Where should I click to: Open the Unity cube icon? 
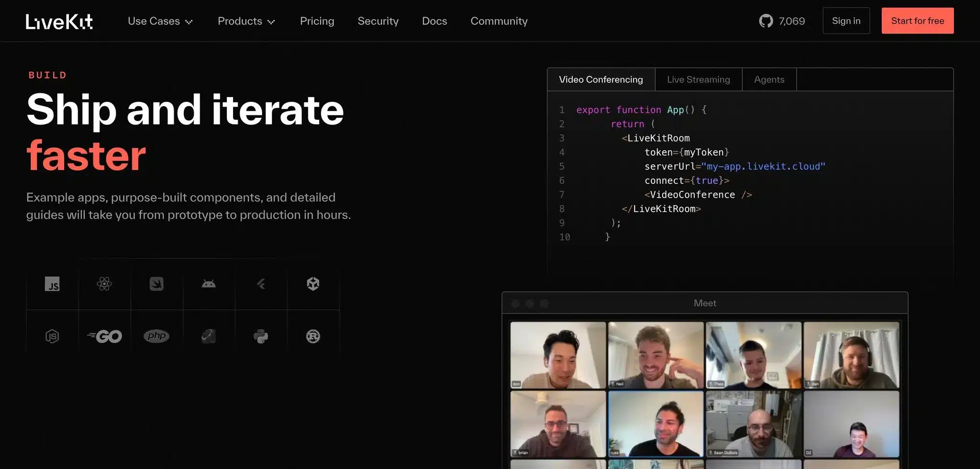pos(313,284)
